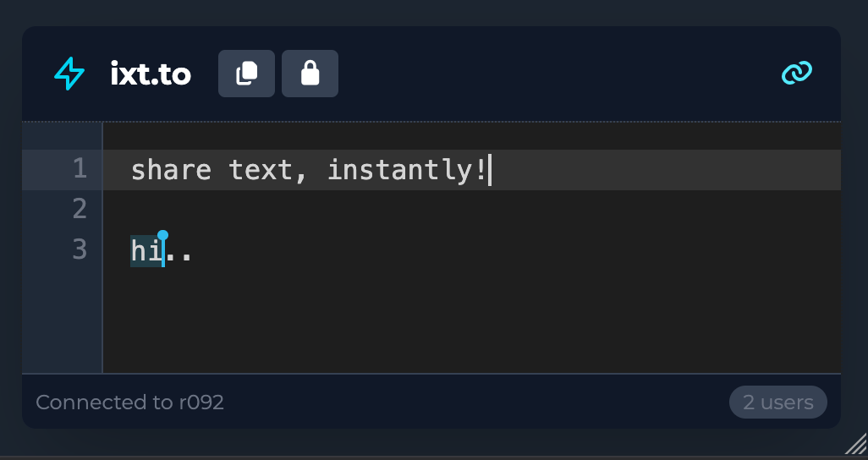Click the blank editor area below line three

[465, 321]
